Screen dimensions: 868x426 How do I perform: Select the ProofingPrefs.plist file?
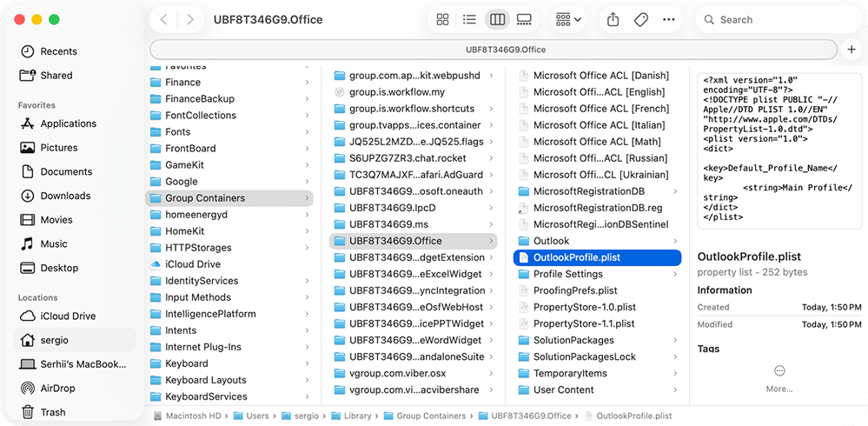pos(597,291)
